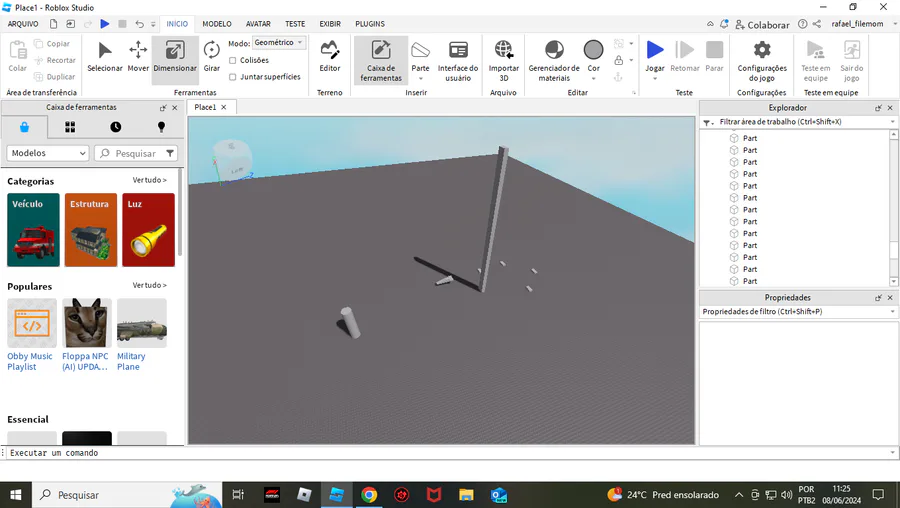Open Task View in the taskbar
The width and height of the screenshot is (900, 508).
click(238, 494)
